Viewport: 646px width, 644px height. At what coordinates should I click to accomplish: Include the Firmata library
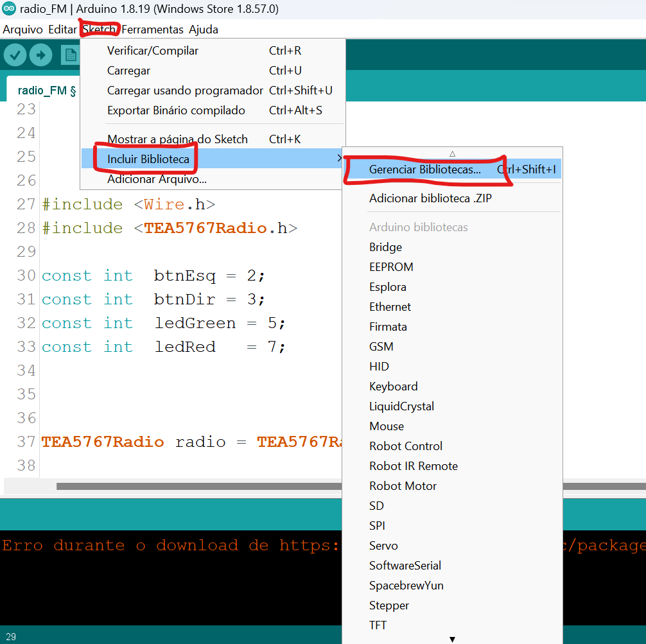[452, 327]
